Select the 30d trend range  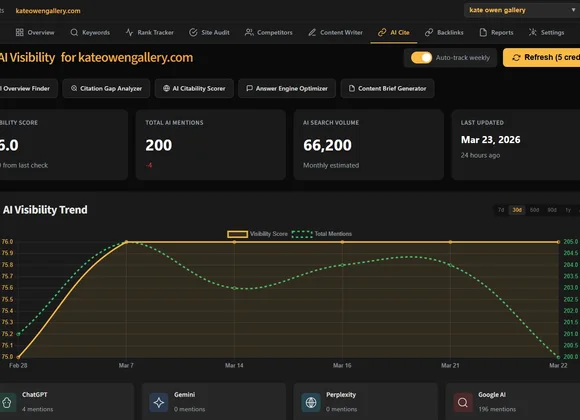(517, 210)
